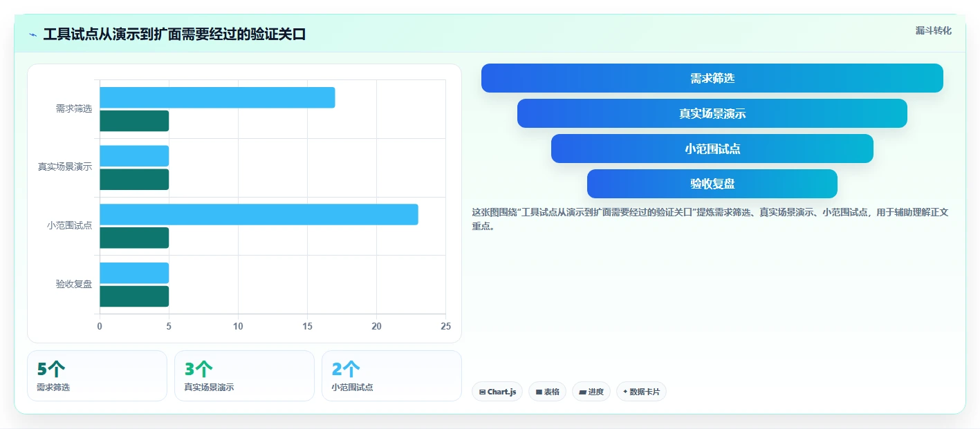Viewport: 980px width, 429px height.
Task: Click the 进度 tag chip
Action: pyautogui.click(x=591, y=392)
